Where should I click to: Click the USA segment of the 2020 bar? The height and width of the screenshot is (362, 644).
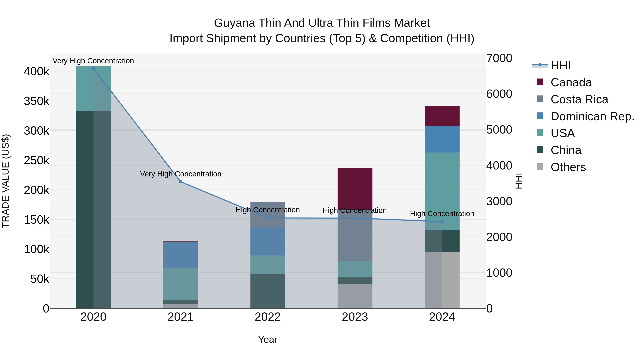coord(94,89)
